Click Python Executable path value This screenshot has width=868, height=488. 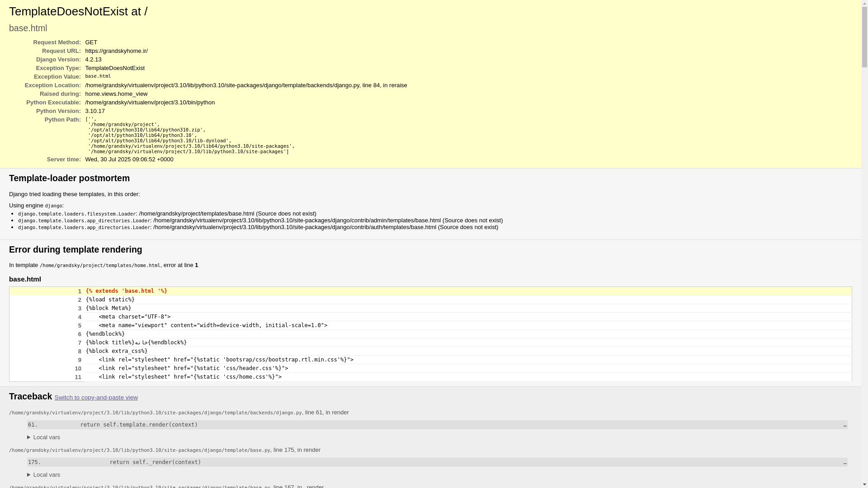tap(150, 103)
